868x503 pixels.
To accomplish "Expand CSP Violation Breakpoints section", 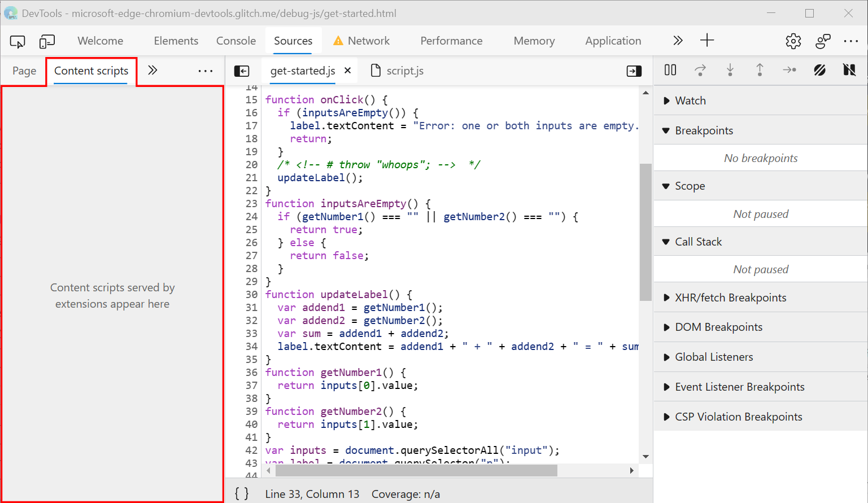I will click(761, 417).
